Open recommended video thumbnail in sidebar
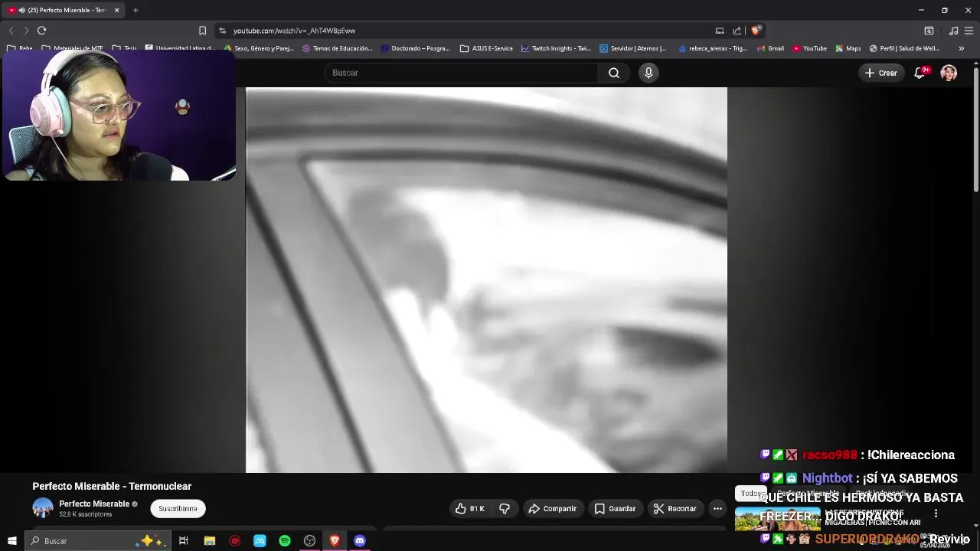Image resolution: width=980 pixels, height=551 pixels. tap(777, 519)
